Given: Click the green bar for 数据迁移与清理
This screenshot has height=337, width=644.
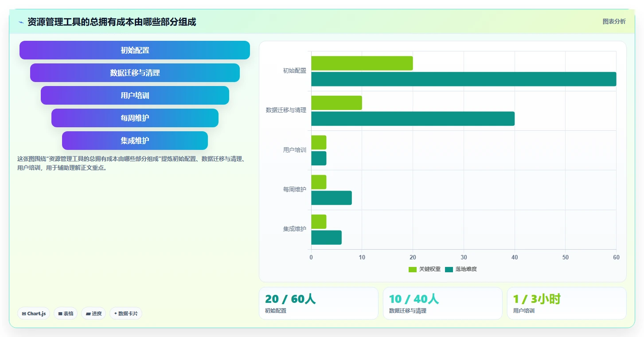Looking at the screenshot, I should tap(336, 103).
